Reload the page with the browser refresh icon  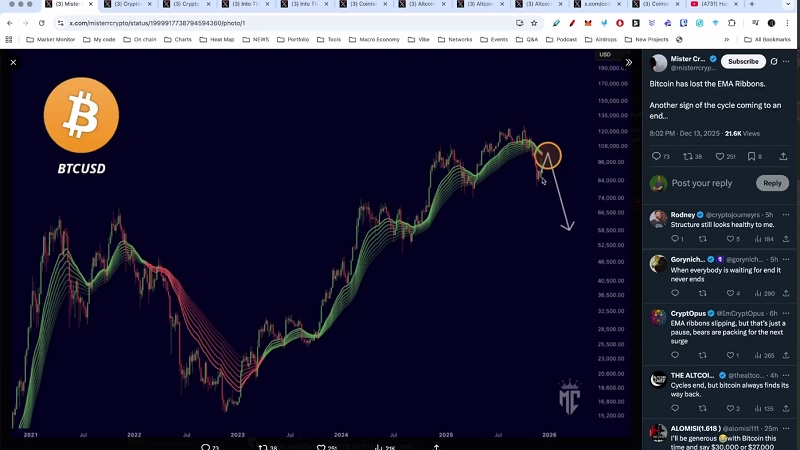coord(41,22)
